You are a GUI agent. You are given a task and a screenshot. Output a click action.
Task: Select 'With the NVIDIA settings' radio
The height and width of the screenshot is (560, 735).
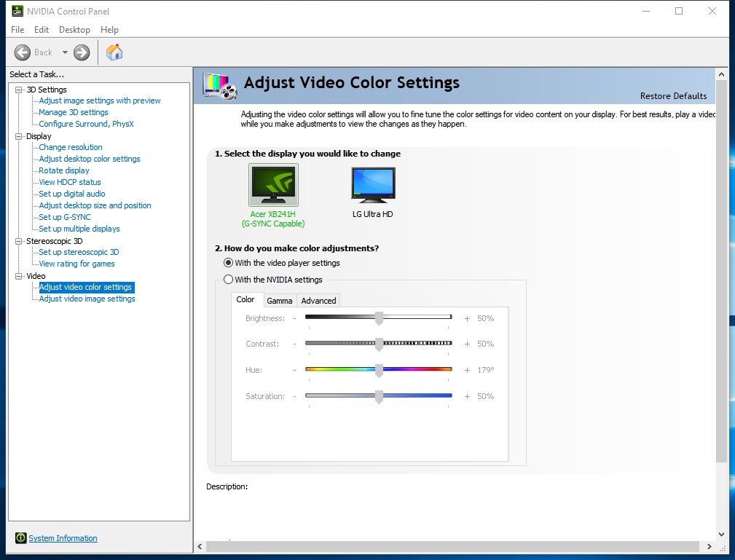(x=228, y=280)
